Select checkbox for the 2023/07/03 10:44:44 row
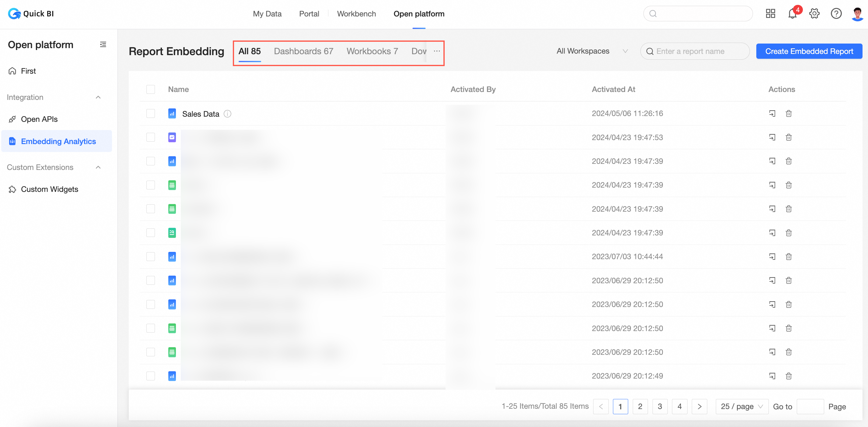Image resolution: width=868 pixels, height=427 pixels. [x=151, y=257]
